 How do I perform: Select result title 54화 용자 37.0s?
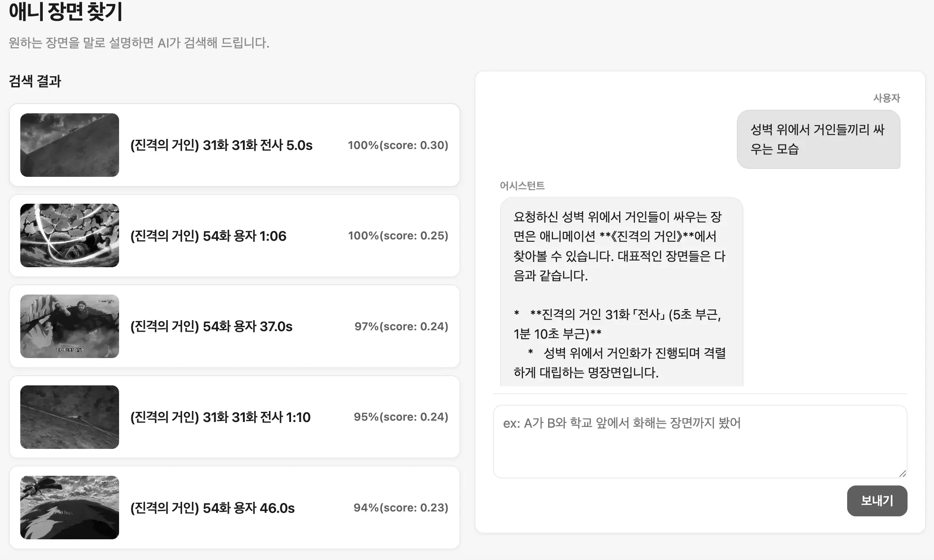tap(211, 326)
